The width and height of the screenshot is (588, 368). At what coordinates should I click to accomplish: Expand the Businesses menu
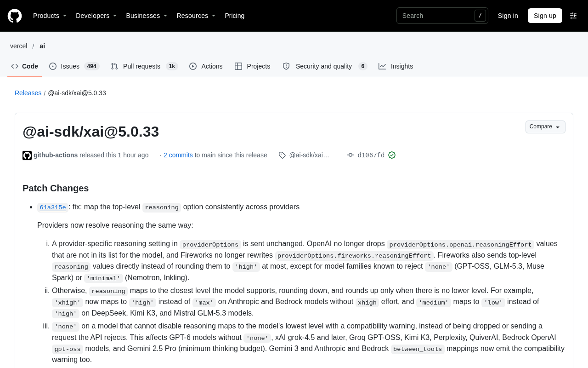147,16
